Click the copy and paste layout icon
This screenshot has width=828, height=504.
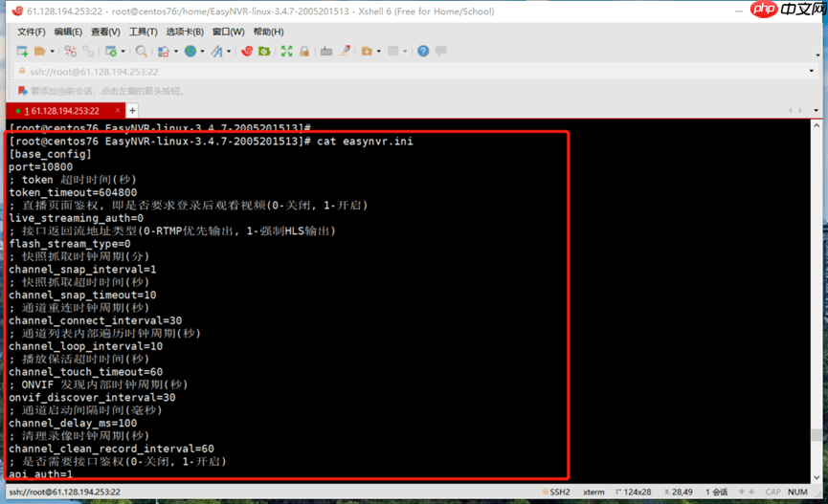click(x=164, y=52)
